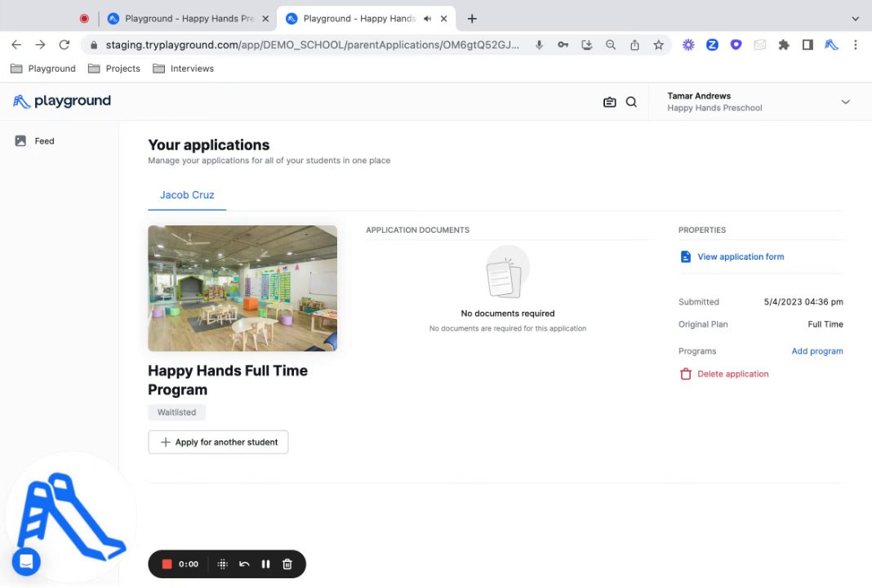Click Apply for another student button
Image resolution: width=872 pixels, height=588 pixels.
218,442
